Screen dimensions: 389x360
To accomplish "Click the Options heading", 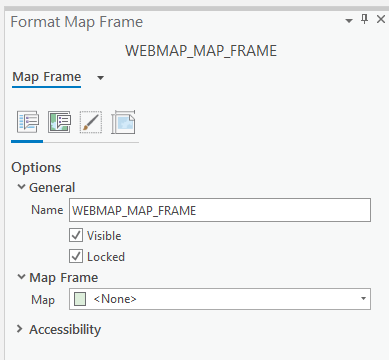I will pos(36,167).
